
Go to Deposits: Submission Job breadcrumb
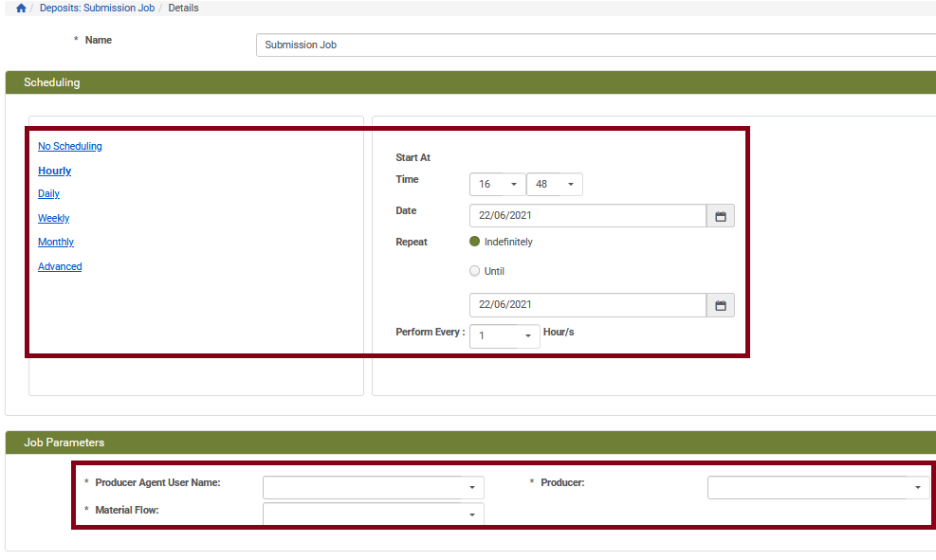(x=97, y=9)
